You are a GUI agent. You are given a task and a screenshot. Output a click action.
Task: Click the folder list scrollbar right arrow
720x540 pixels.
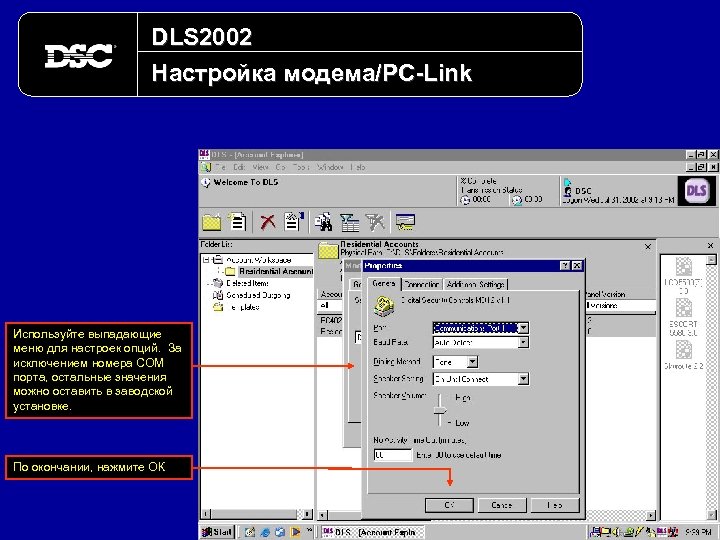click(x=307, y=514)
